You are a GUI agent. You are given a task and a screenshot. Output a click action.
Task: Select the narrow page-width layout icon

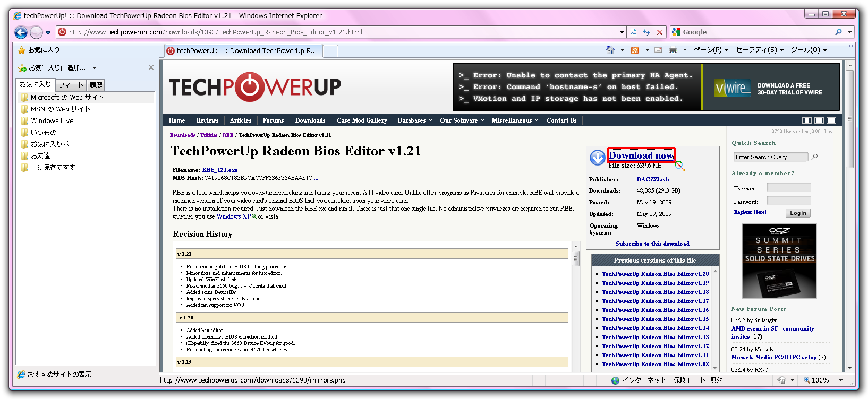tap(806, 120)
